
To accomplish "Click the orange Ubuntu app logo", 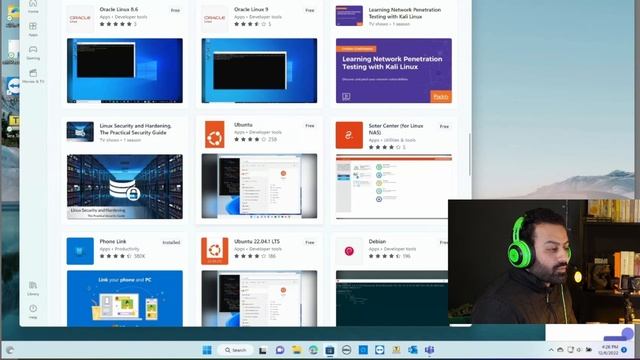I will [215, 134].
